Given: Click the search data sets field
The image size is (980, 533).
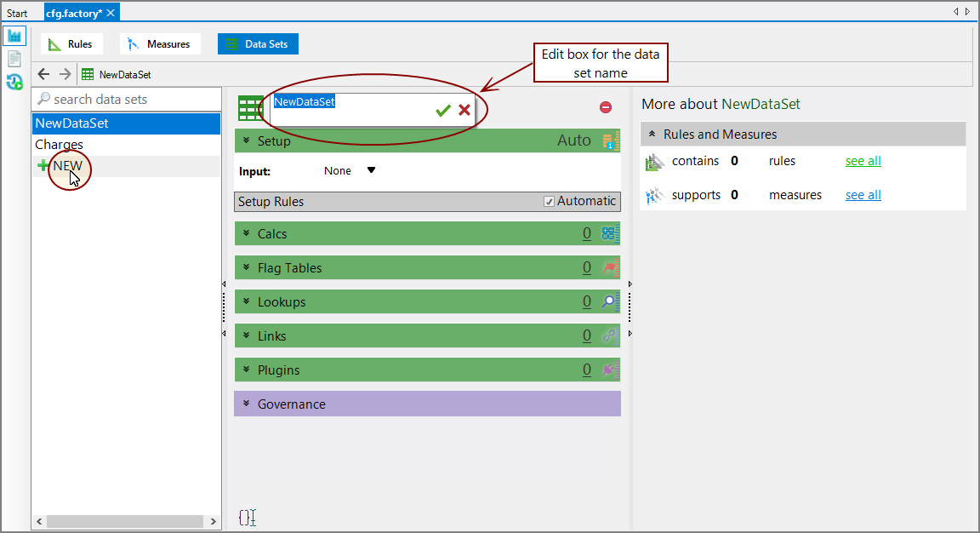Looking at the screenshot, I should coord(128,100).
